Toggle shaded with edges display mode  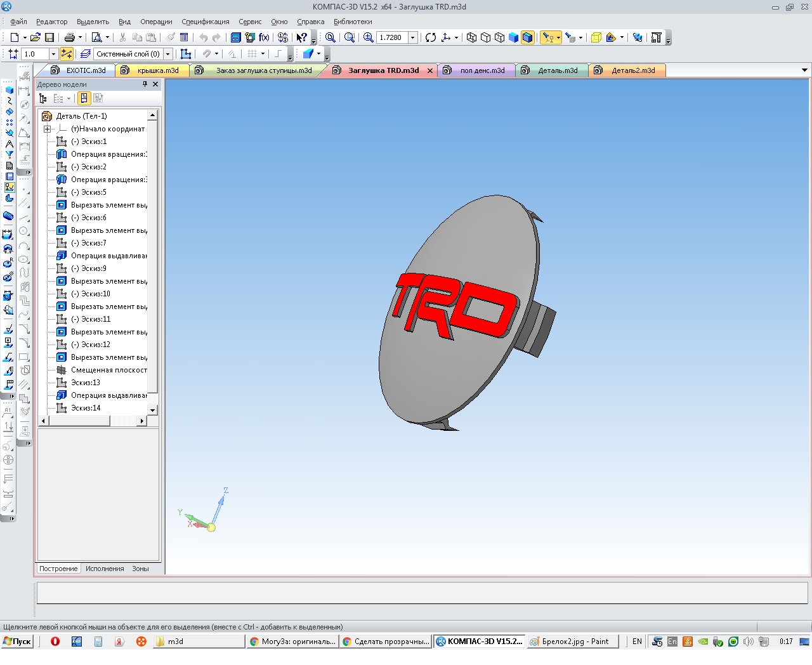point(527,37)
